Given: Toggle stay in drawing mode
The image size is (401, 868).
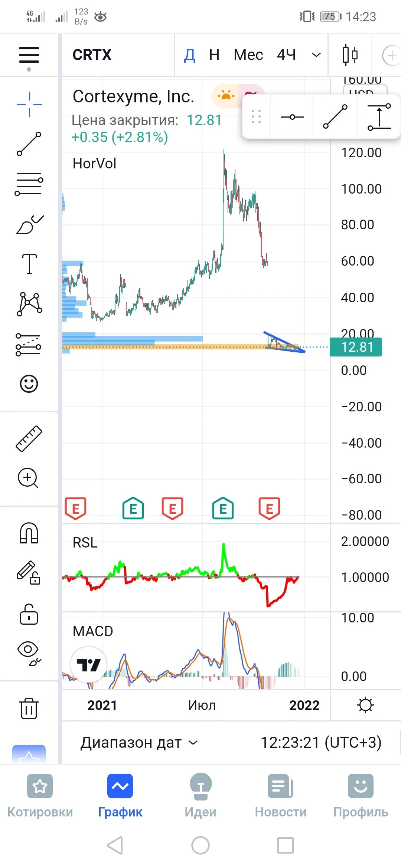Looking at the screenshot, I should pyautogui.click(x=29, y=572).
